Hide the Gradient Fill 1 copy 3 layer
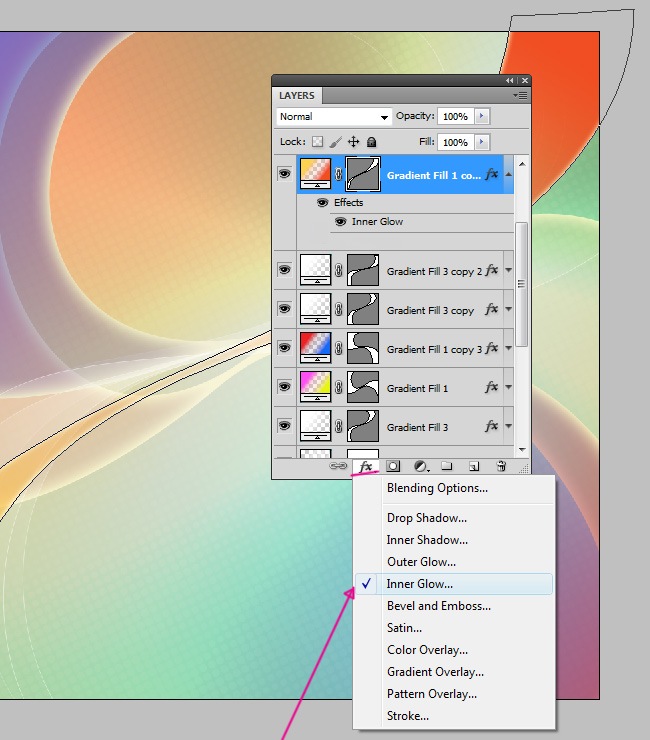The image size is (650, 740). (x=285, y=348)
